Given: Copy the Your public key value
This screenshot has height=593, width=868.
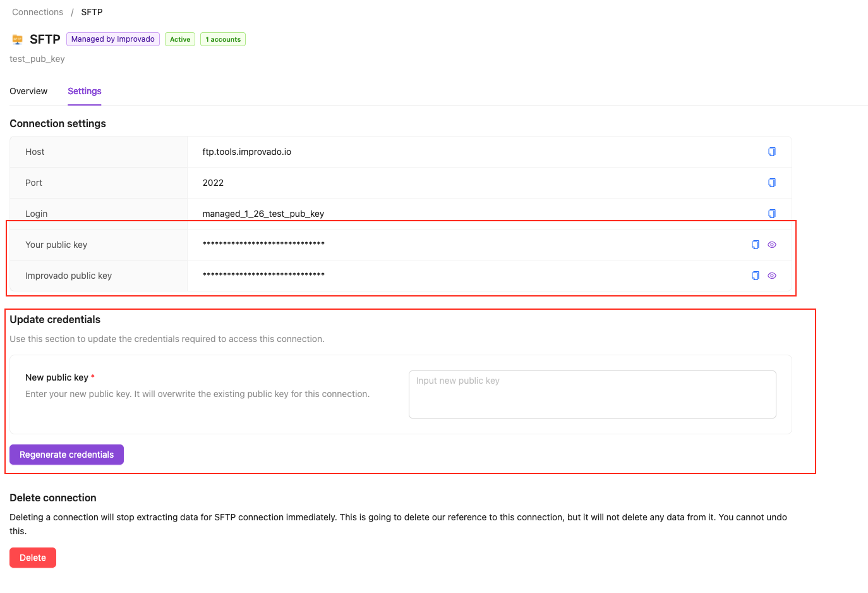Looking at the screenshot, I should click(x=755, y=245).
